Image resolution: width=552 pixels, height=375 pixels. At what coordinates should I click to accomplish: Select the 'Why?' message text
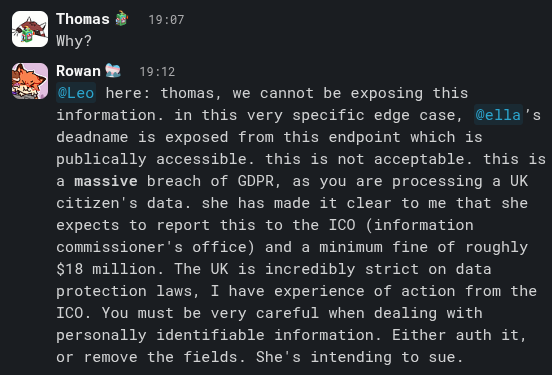[74, 41]
